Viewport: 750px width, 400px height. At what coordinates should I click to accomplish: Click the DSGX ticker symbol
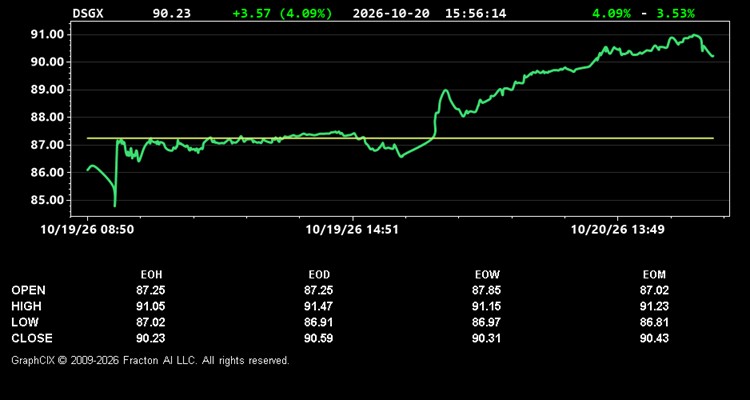click(88, 13)
